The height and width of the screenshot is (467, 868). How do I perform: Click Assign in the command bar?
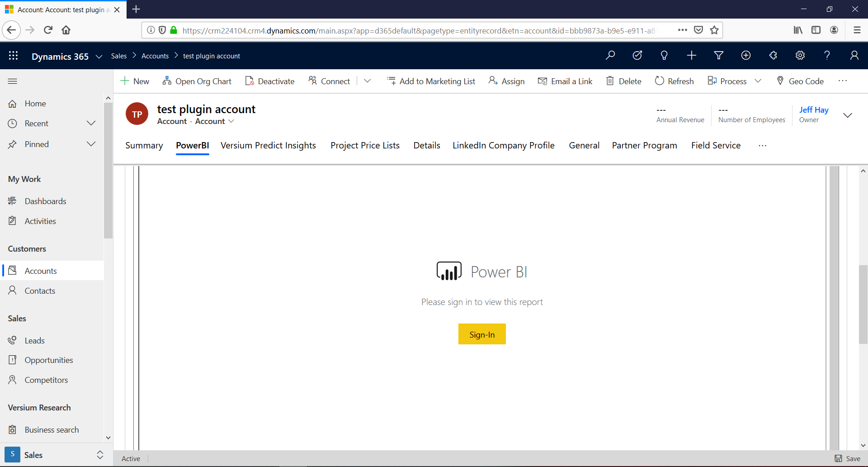click(507, 81)
